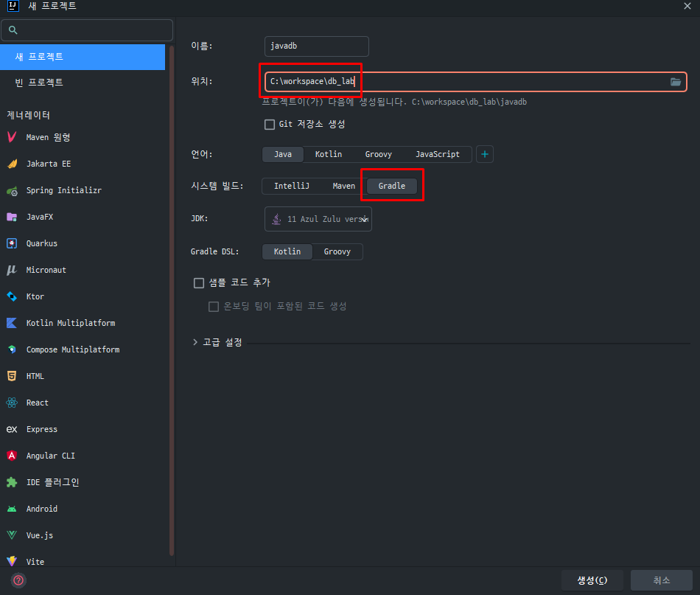Choose IntelliJ build system
This screenshot has width=700, height=595.
tap(292, 187)
